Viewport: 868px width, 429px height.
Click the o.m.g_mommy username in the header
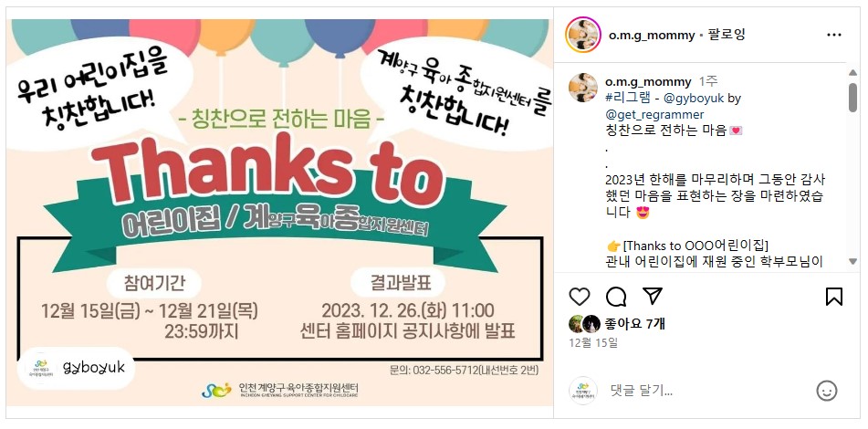point(652,35)
